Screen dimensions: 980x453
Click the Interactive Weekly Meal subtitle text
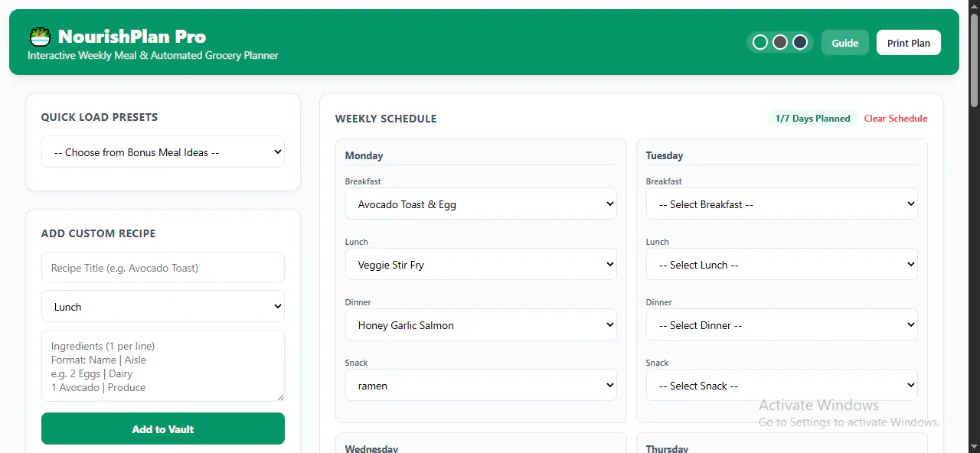[x=153, y=55]
